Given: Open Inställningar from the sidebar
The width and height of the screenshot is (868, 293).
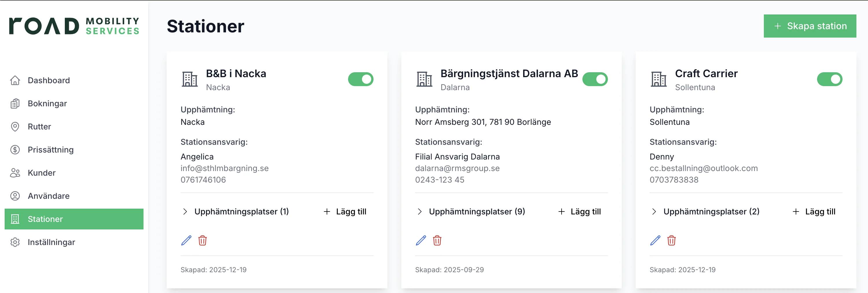Looking at the screenshot, I should point(51,242).
